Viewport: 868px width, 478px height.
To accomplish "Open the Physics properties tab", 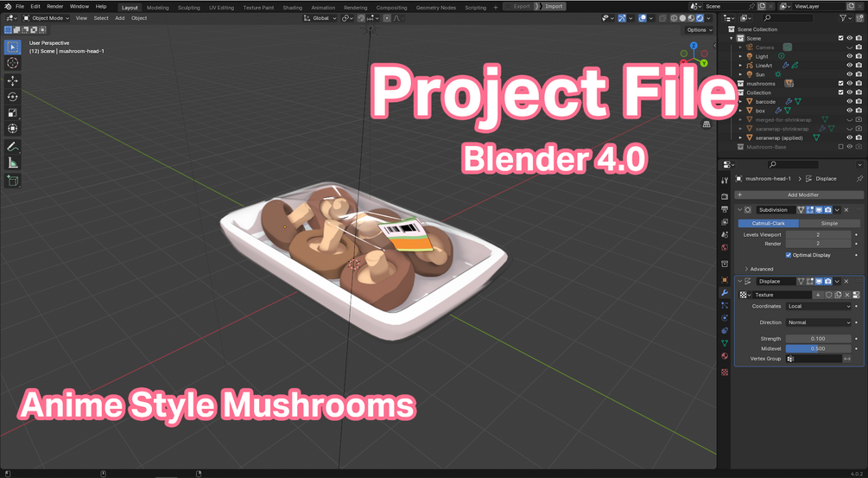I will pos(725,318).
